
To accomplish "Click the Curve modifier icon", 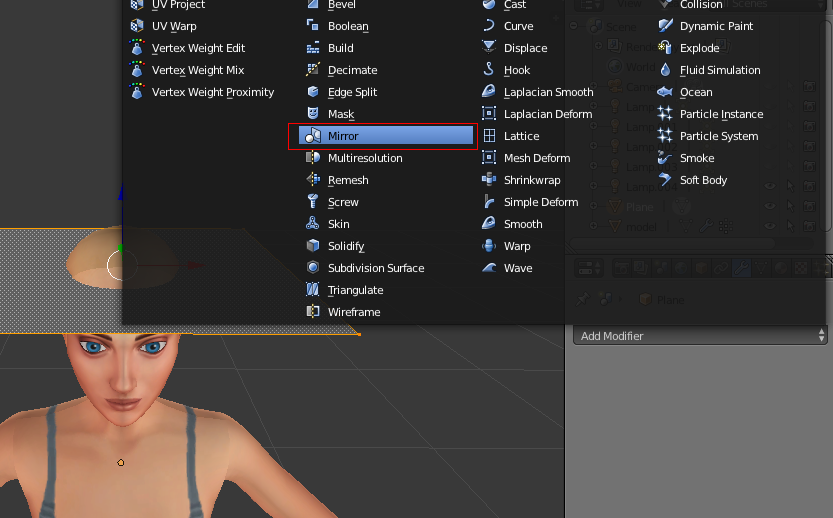I will tap(489, 26).
